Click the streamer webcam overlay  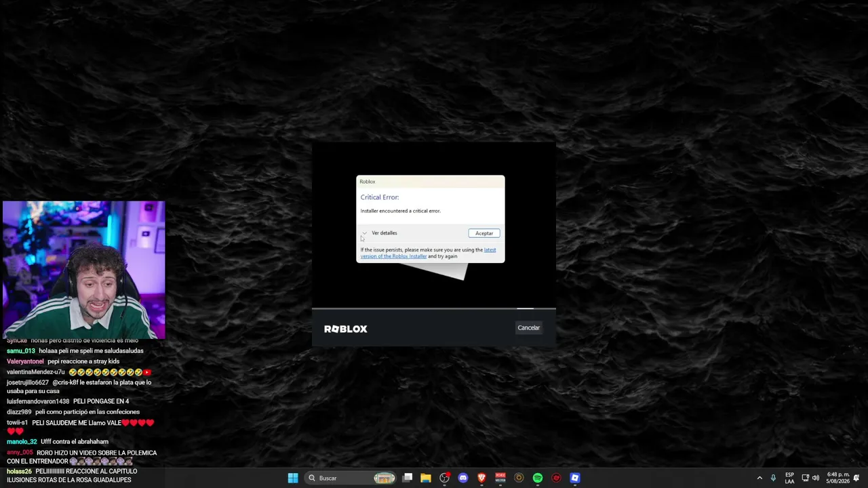coord(83,270)
